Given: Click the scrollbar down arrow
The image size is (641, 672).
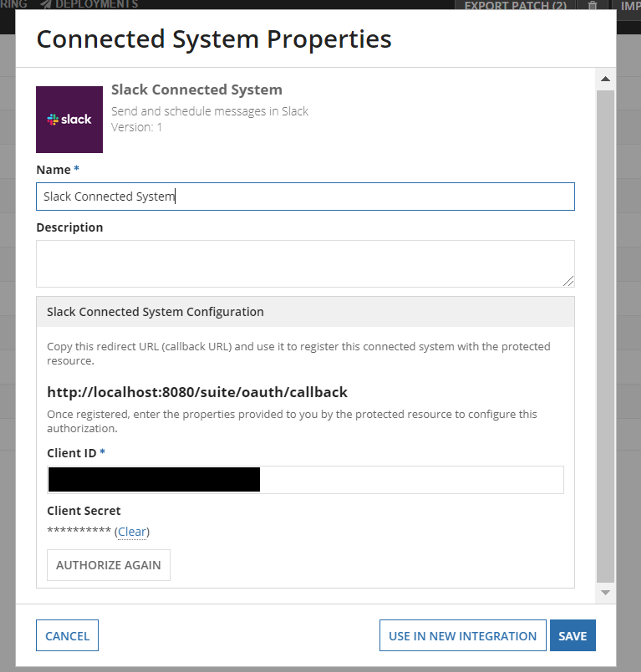Looking at the screenshot, I should point(605,593).
